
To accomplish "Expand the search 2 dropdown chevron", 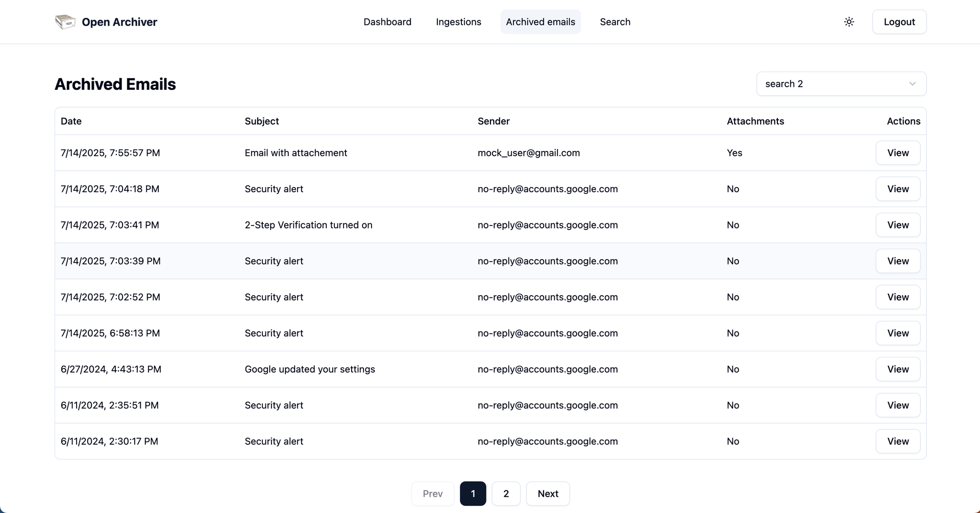I will (912, 84).
